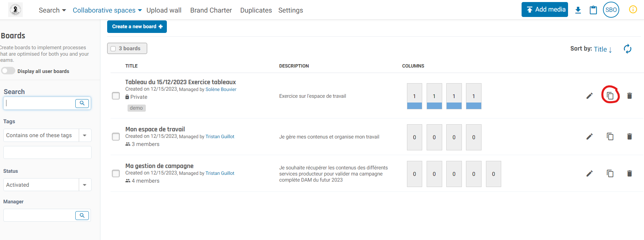Duplicate the Tableau du 15/12/2023 board
This screenshot has height=240, width=644.
(x=610, y=96)
